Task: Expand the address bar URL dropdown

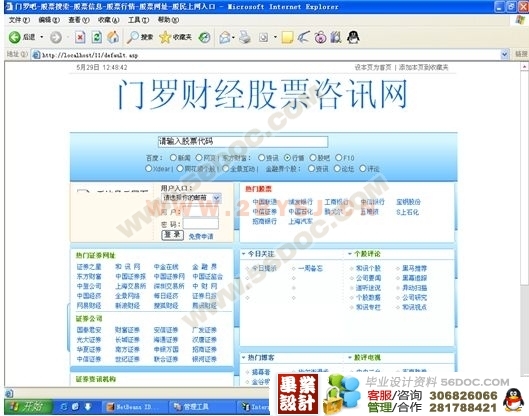Action: (505, 54)
